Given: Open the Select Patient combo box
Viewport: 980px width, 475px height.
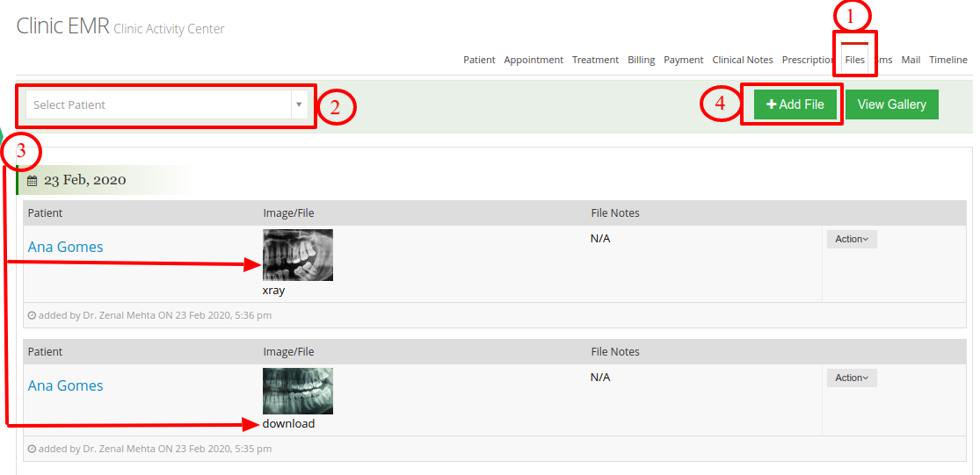Looking at the screenshot, I should pyautogui.click(x=167, y=104).
